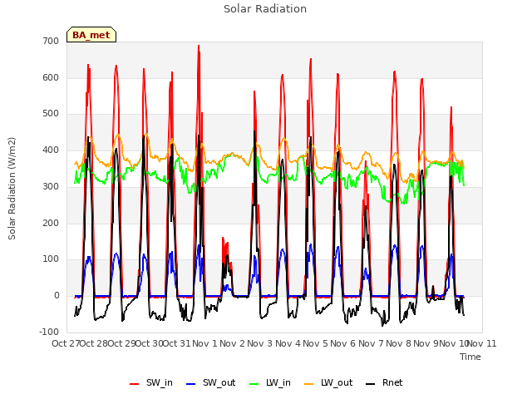Click the blue SW_out legend swatch
This screenshot has height=399, width=532.
coord(191,384)
